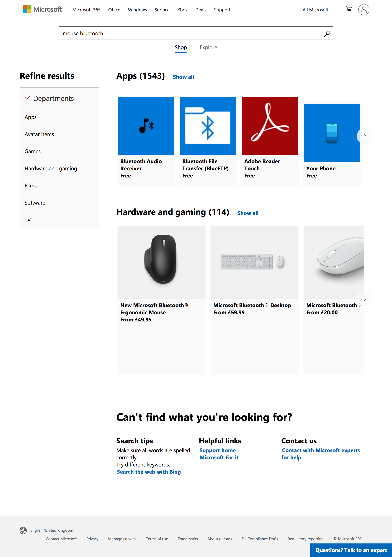392x557 pixels.
Task: Advance the Apps carousel with the right arrow
Action: [x=365, y=136]
